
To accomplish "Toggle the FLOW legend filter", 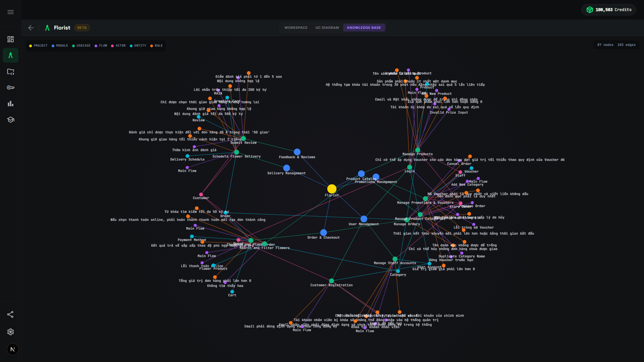I will point(101,46).
